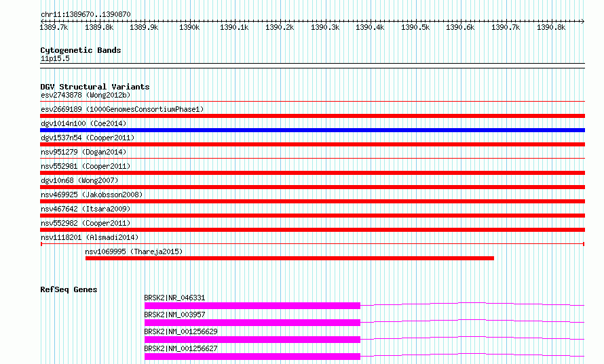Click the dgv10n68 (Wong2007) label
The width and height of the screenshot is (604, 364).
coord(79,180)
